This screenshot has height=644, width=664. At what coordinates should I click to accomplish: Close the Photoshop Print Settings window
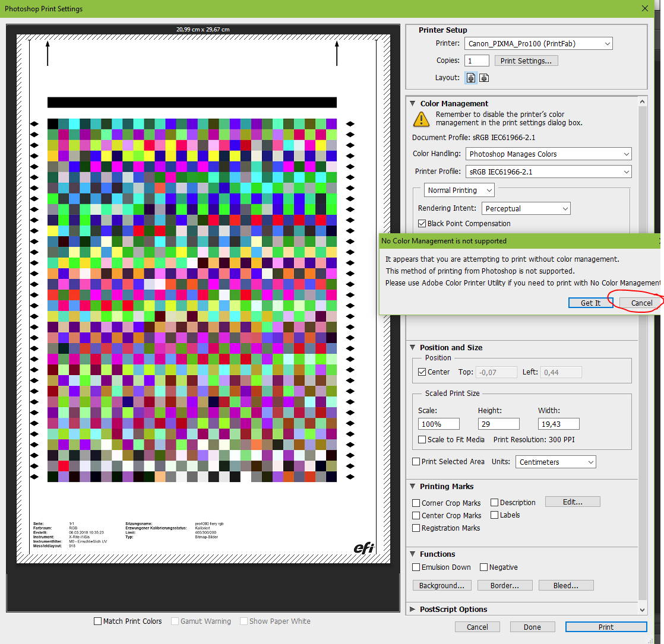(645, 8)
